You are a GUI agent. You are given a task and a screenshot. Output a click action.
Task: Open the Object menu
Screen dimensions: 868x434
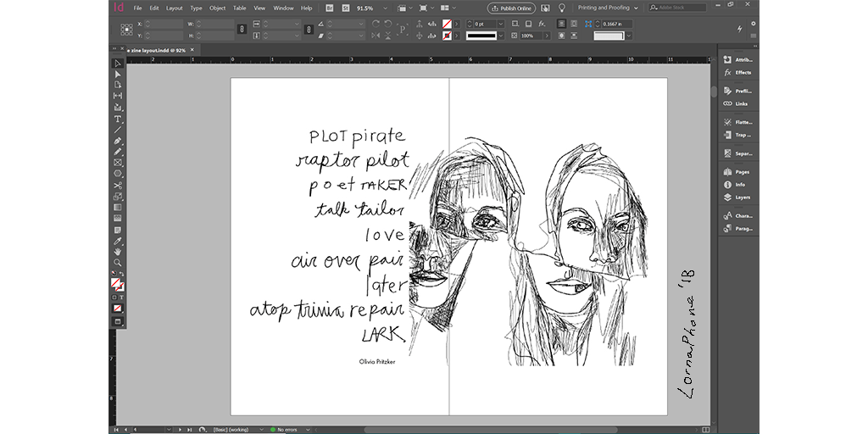point(218,8)
